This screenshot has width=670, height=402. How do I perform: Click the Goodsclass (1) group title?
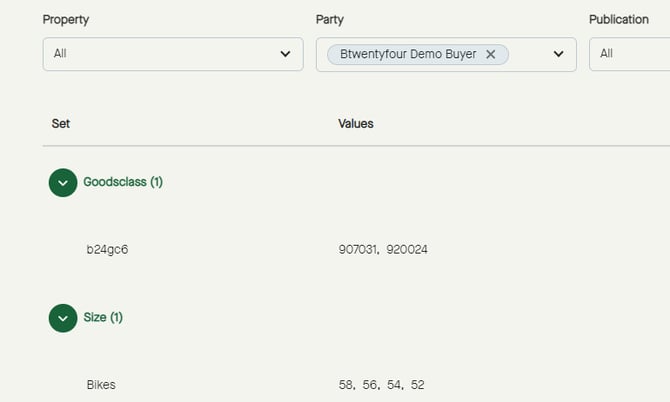123,182
